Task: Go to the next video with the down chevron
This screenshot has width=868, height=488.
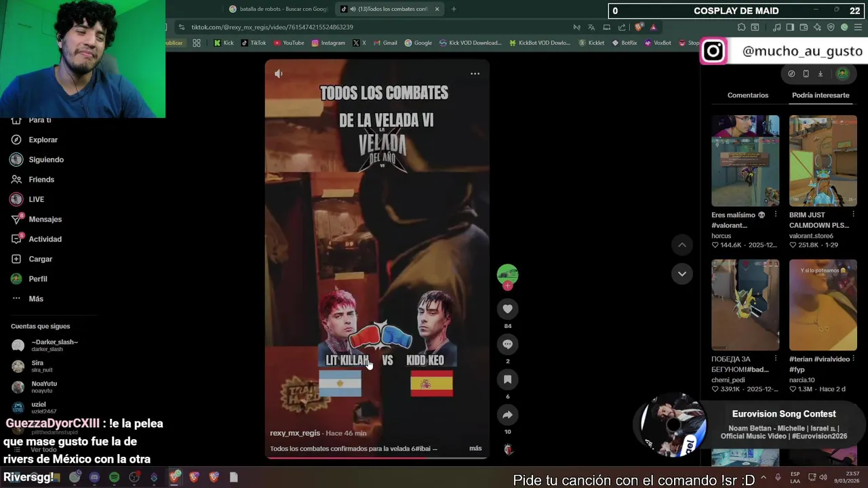Action: 682,274
